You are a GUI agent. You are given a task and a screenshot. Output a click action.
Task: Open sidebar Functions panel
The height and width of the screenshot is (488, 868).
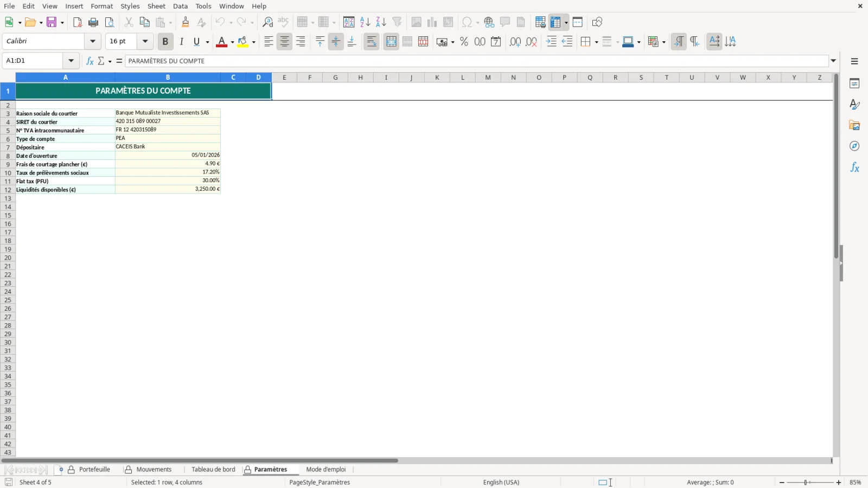point(854,168)
